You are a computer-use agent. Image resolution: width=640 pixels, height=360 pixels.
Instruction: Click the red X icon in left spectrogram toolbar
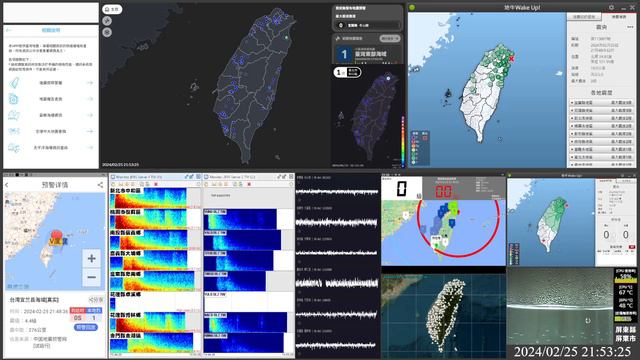click(x=156, y=184)
